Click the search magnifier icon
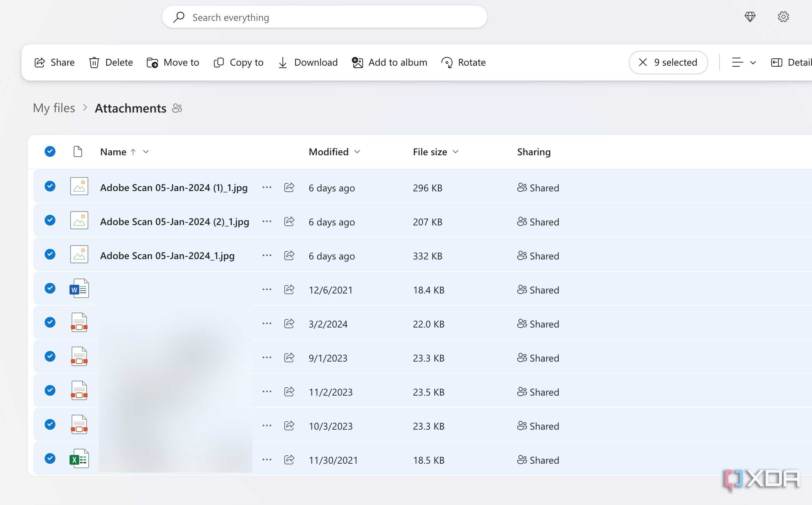Image resolution: width=812 pixels, height=505 pixels. [179, 17]
